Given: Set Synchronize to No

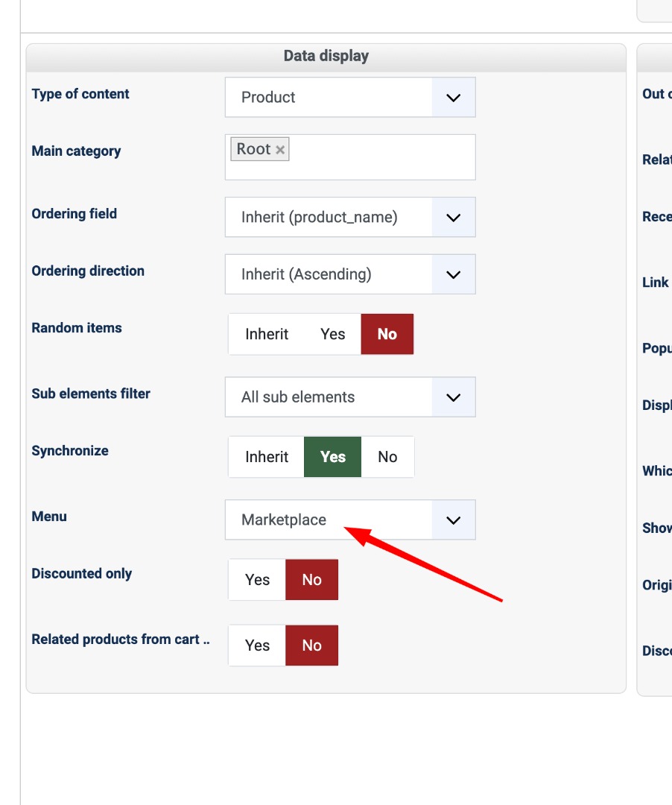Looking at the screenshot, I should coord(387,457).
